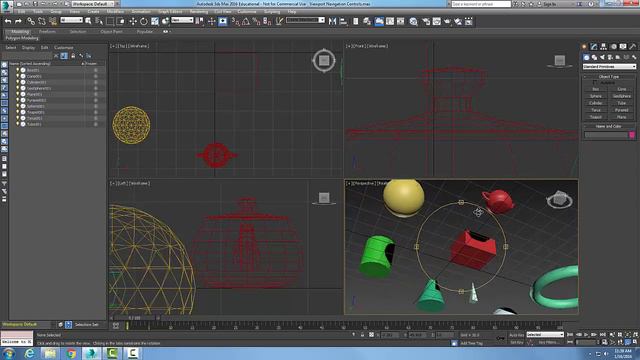Open the Standard Primitives dropdown
Image resolution: width=640 pixels, height=360 pixels.
(609, 66)
